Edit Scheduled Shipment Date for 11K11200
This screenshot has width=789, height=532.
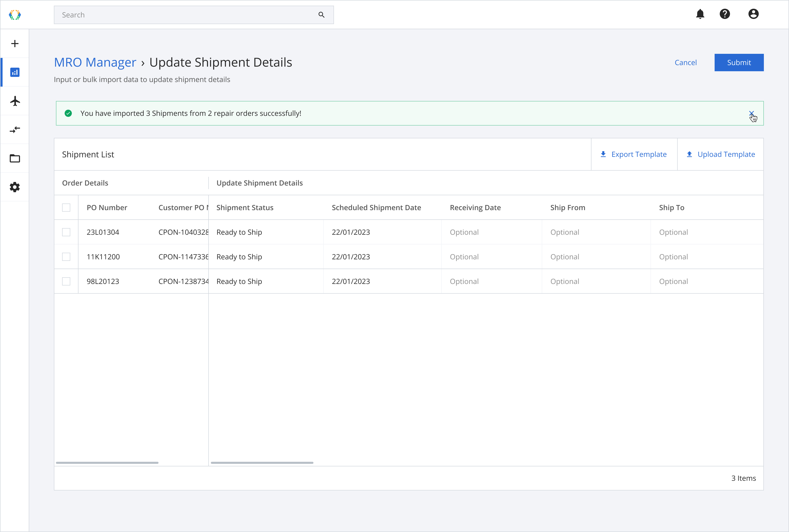(382, 257)
